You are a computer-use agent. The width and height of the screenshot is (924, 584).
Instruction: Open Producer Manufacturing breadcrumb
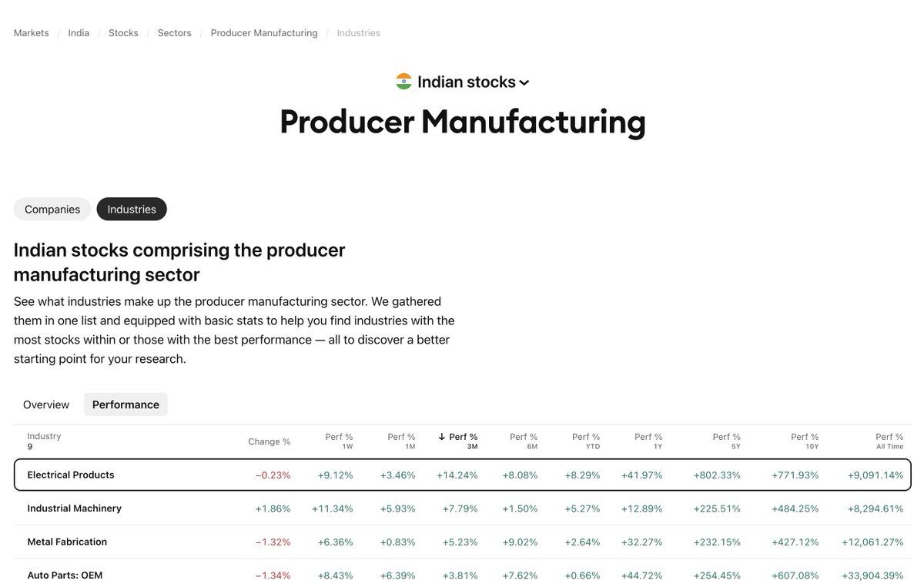point(264,33)
